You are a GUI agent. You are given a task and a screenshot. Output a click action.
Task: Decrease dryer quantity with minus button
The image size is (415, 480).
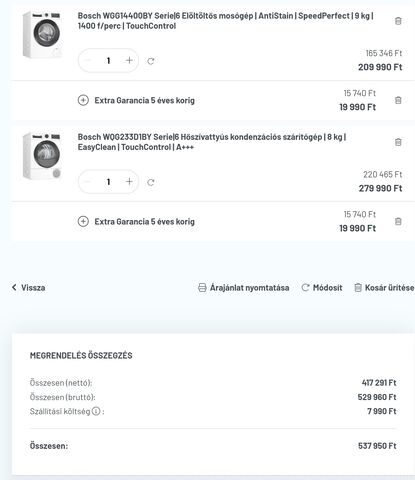tap(88, 182)
